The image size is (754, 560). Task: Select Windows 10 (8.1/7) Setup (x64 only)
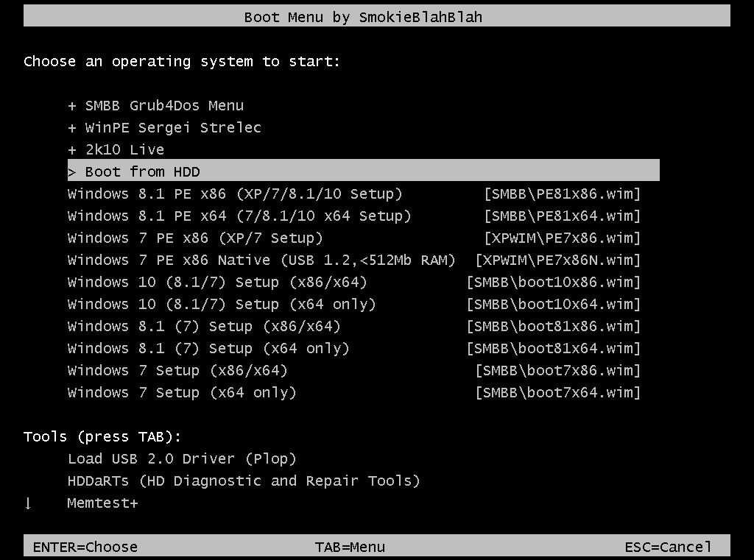point(221,305)
